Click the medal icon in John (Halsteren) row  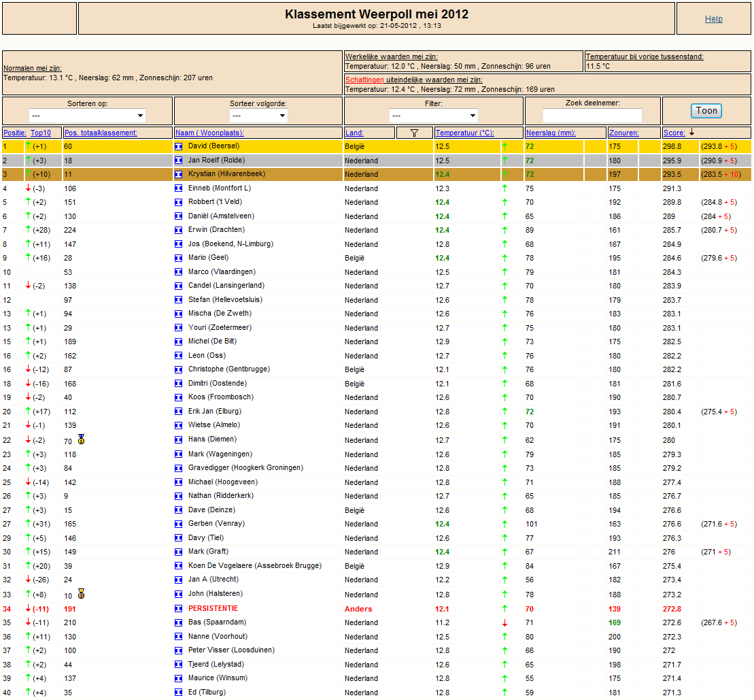pyautogui.click(x=82, y=594)
